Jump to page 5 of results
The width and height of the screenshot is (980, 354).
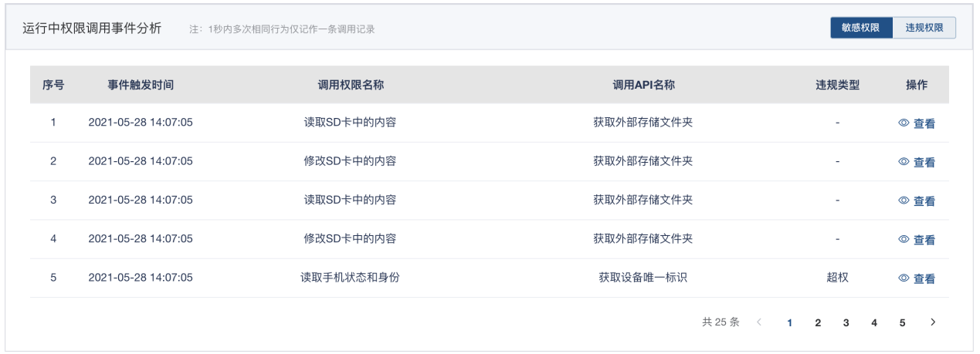[x=902, y=323]
